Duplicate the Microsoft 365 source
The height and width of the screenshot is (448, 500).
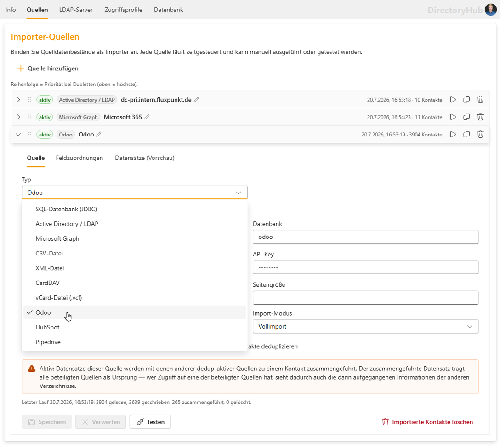(x=466, y=117)
